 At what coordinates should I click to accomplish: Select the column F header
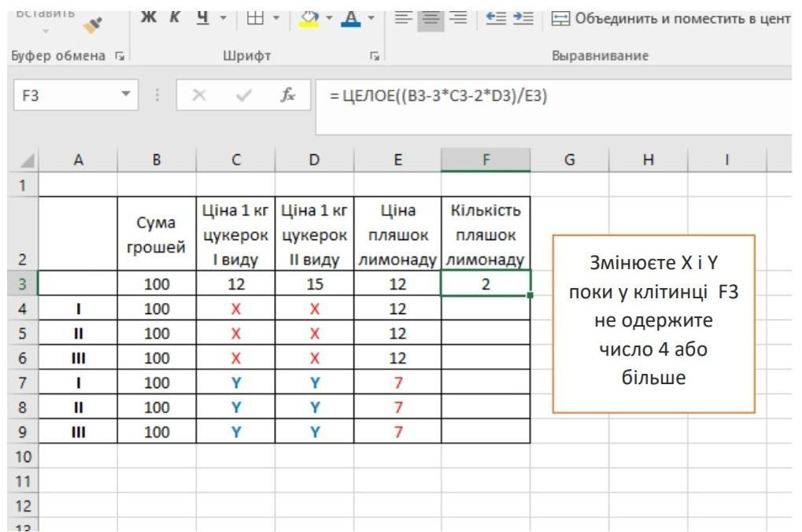point(485,160)
